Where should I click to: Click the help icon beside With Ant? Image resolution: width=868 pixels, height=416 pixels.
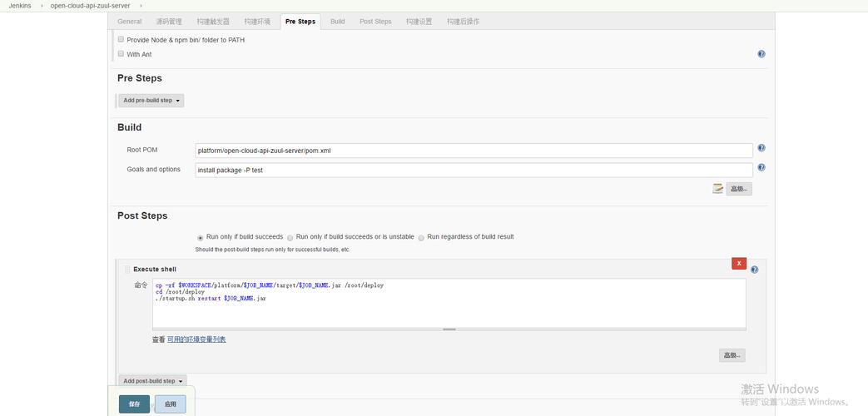click(761, 54)
